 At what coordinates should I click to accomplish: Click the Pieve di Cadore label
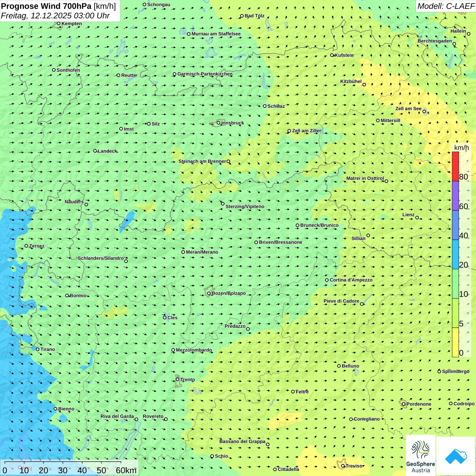341,301
